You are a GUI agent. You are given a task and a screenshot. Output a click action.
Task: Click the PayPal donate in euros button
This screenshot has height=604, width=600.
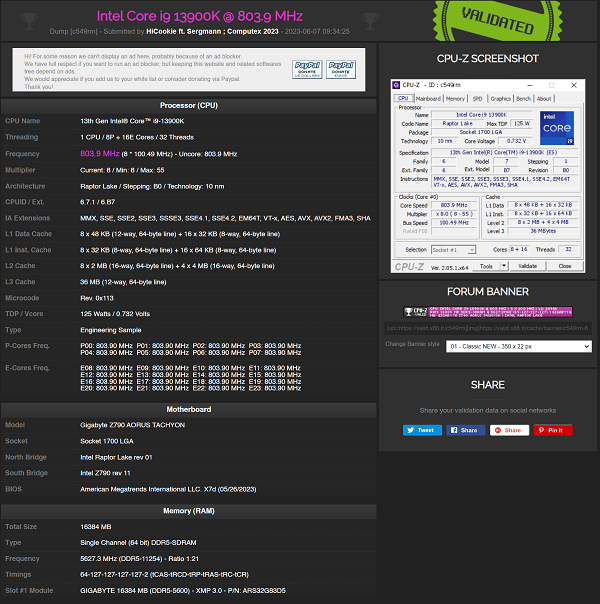[x=340, y=70]
